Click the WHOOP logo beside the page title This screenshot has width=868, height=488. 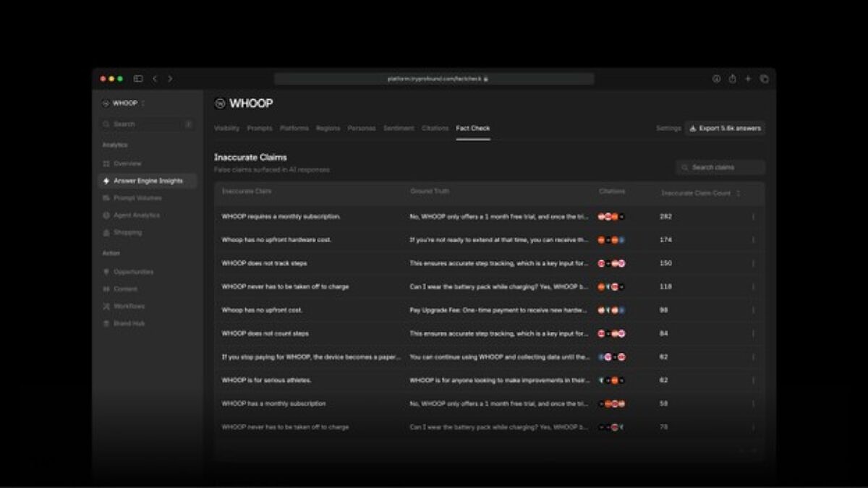(220, 104)
